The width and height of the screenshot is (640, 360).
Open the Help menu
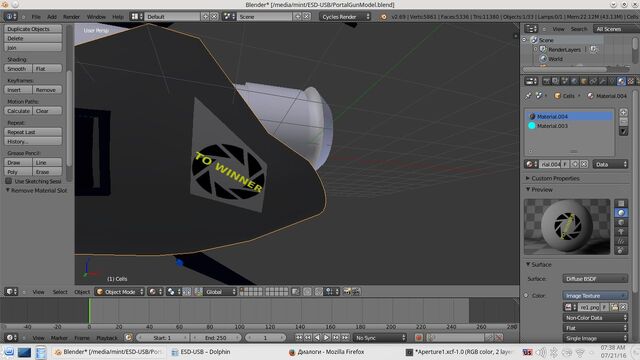click(118, 17)
